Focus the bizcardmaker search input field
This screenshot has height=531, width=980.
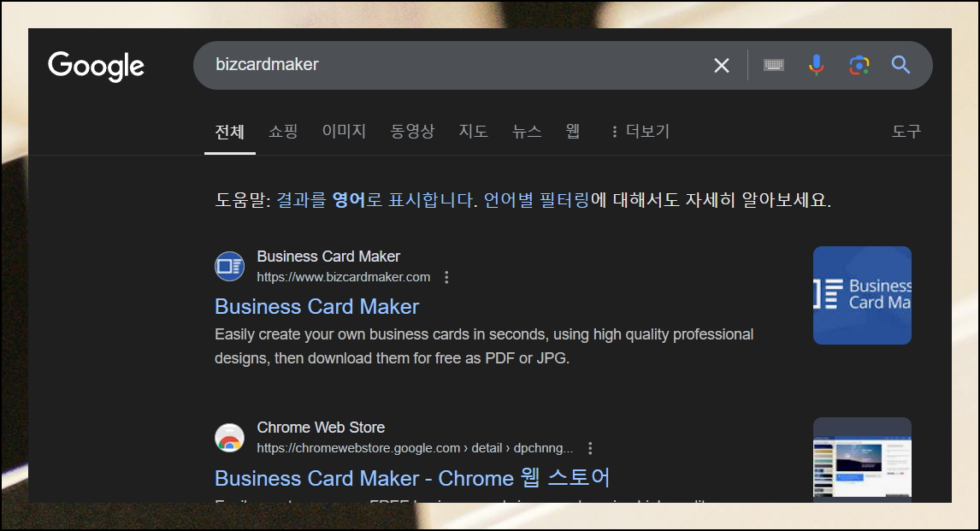pyautogui.click(x=457, y=65)
